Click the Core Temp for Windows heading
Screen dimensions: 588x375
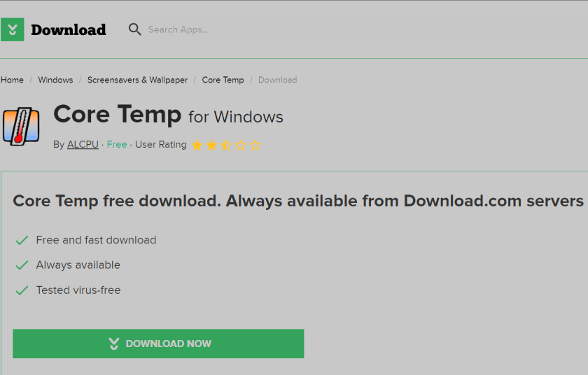coord(168,115)
